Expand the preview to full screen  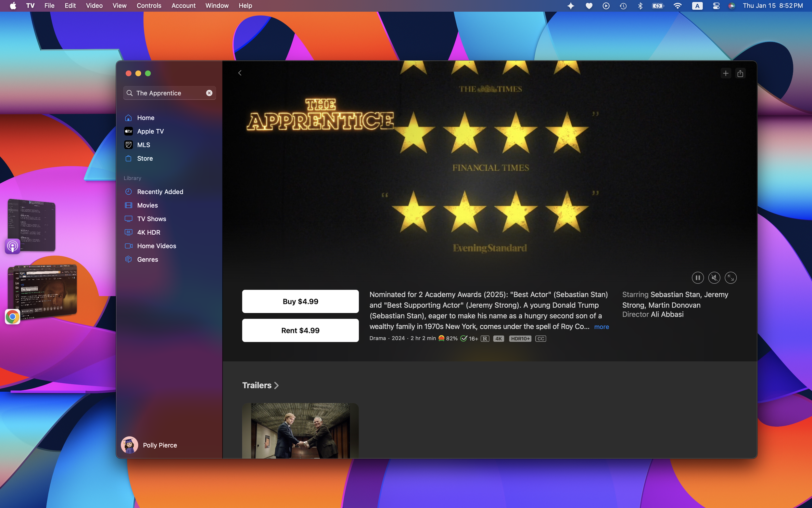coord(730,278)
